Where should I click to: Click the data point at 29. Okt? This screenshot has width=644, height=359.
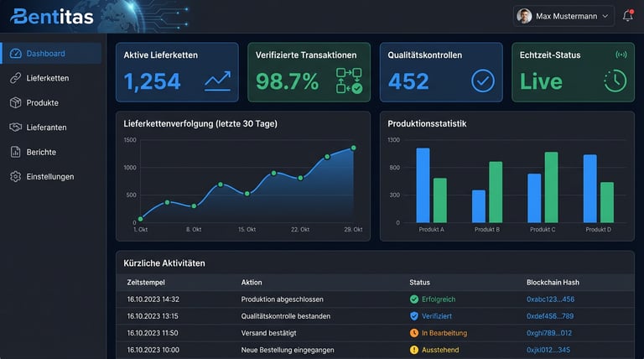click(x=353, y=148)
